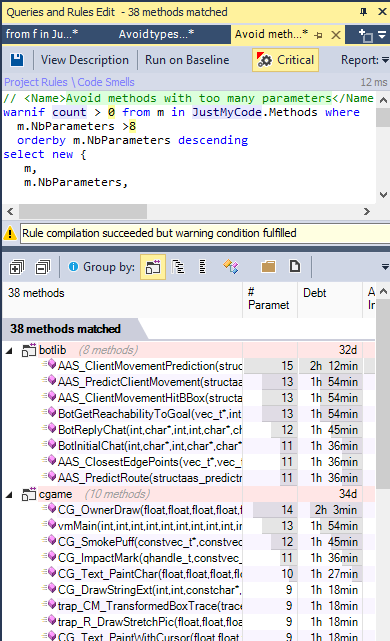This screenshot has width=390, height=641.
Task: Select trap_R_DrawStretchPic method
Action: [x=150, y=622]
